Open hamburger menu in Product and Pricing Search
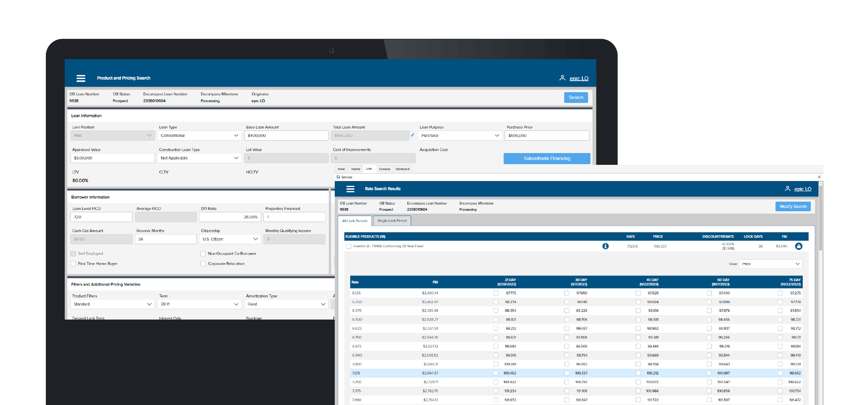This screenshot has width=868, height=405. 81,78
